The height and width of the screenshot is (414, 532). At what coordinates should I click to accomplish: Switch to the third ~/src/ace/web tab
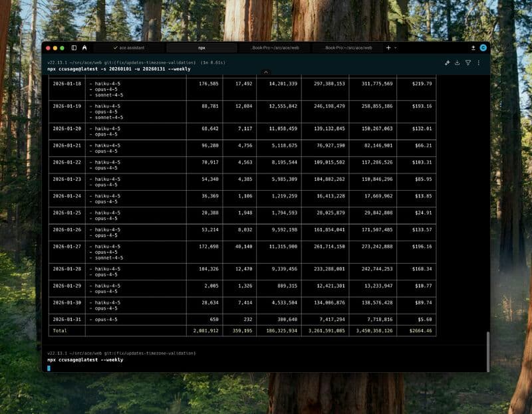[x=274, y=48]
